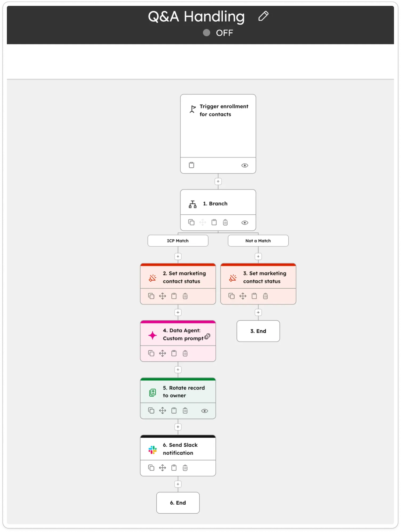Toggle visibility on the 1. Branch step
Screen dimensions: 401x532
[x=245, y=222]
